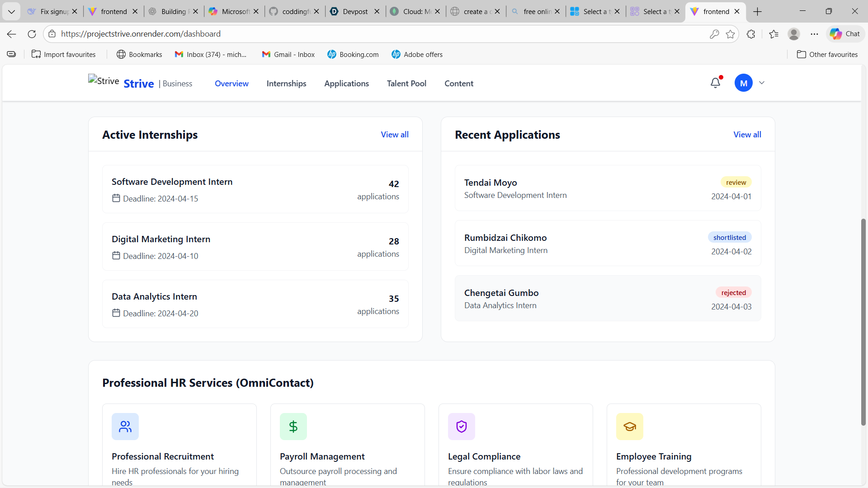Open the Talent Pool nav tab
868x488 pixels.
pos(406,83)
